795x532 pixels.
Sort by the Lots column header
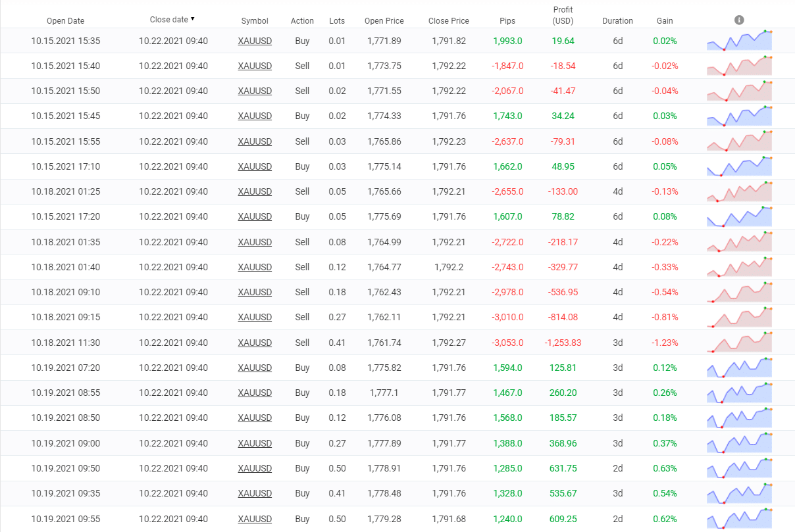(337, 21)
